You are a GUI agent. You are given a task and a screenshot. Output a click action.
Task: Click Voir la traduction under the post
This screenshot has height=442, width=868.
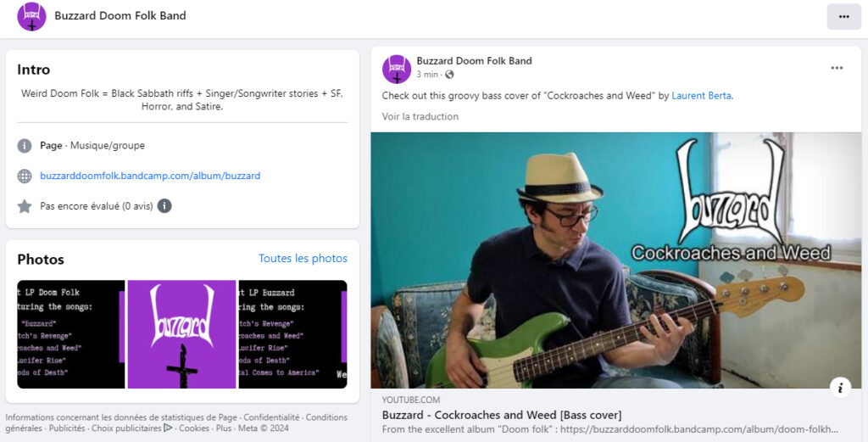420,116
